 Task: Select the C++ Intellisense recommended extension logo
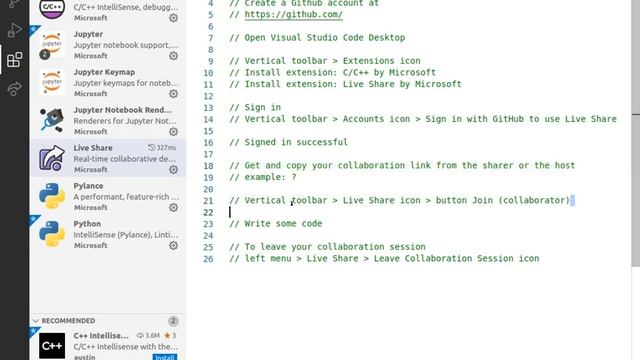pyautogui.click(x=52, y=346)
